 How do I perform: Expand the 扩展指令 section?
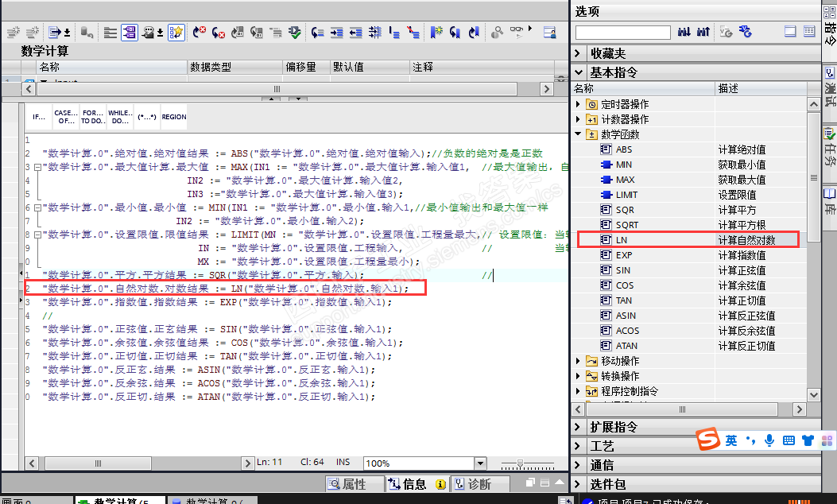tap(578, 427)
